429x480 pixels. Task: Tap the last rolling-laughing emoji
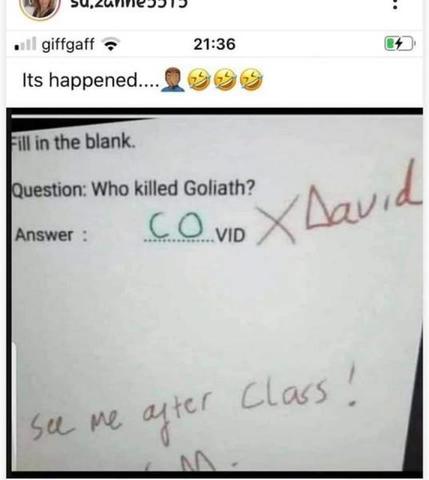pyautogui.click(x=251, y=80)
